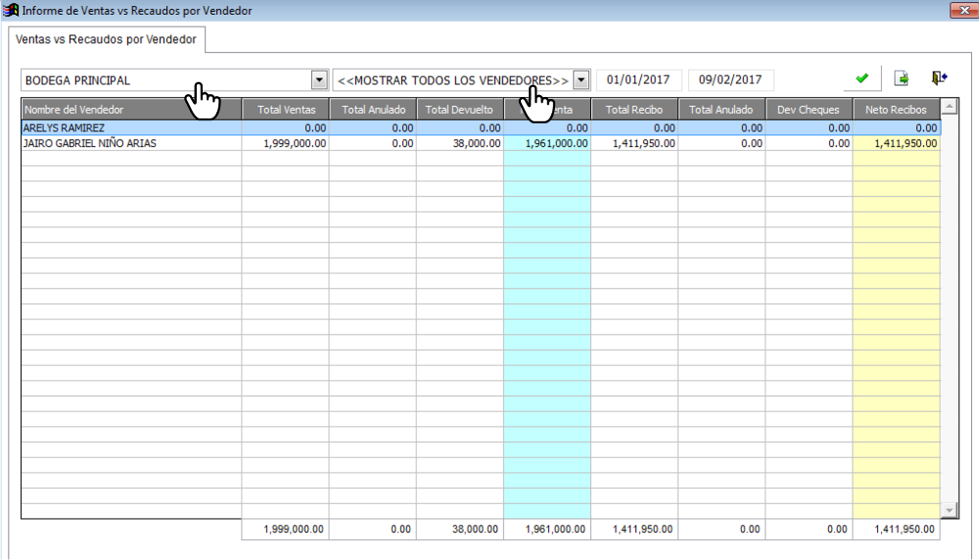Screen dimensions: 979x560
Task: Click the table scrollbar down arrow
Action: (949, 510)
